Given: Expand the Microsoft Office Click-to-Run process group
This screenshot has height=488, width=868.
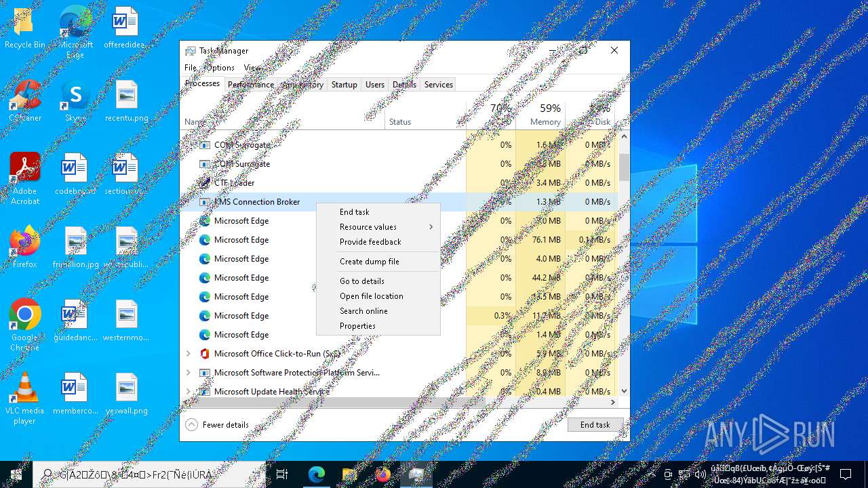Looking at the screenshot, I should click(x=189, y=353).
